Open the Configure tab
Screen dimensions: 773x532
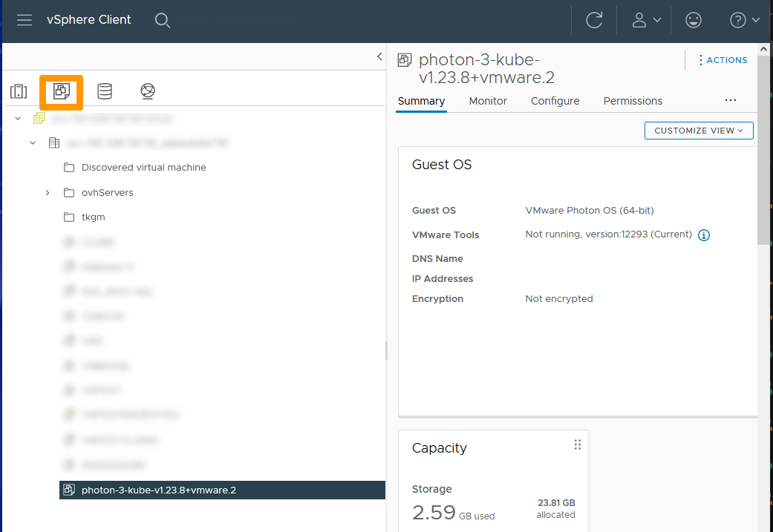click(555, 101)
